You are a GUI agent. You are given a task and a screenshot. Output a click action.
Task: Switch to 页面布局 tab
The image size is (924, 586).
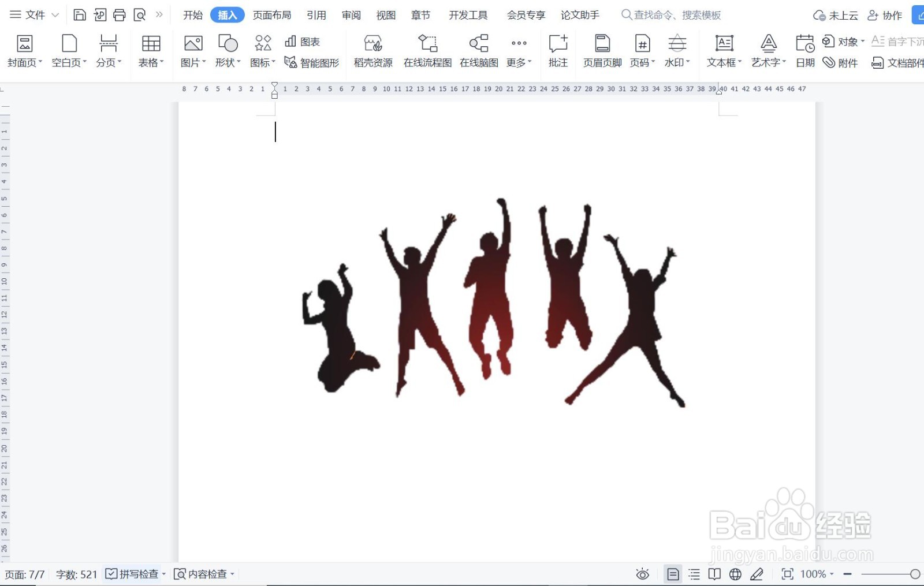272,15
